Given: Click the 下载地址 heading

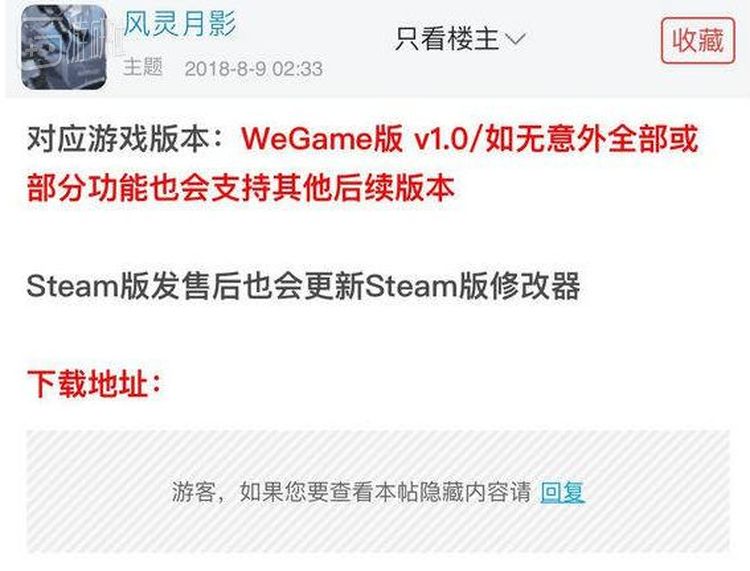Looking at the screenshot, I should (x=94, y=384).
